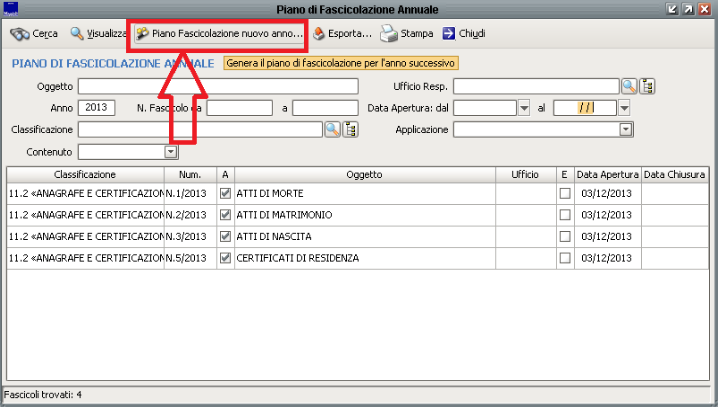Click the N.1/2013 number cell

tap(190, 193)
